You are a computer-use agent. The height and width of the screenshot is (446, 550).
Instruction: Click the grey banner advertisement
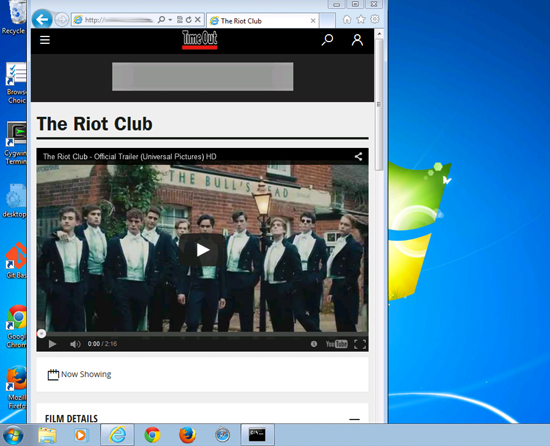tap(203, 76)
